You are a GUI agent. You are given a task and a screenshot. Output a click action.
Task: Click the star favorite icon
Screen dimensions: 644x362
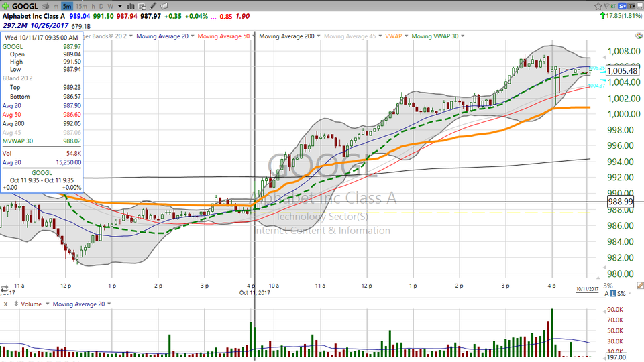(x=598, y=6)
